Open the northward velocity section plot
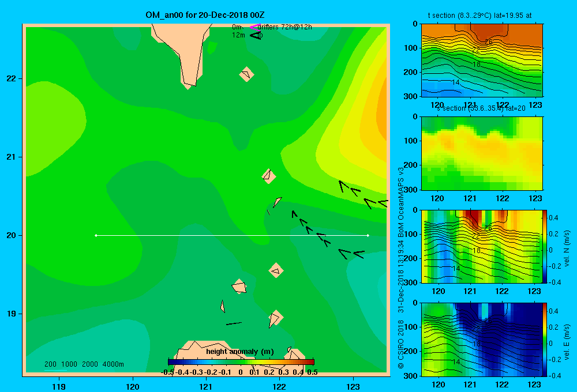 point(482,246)
